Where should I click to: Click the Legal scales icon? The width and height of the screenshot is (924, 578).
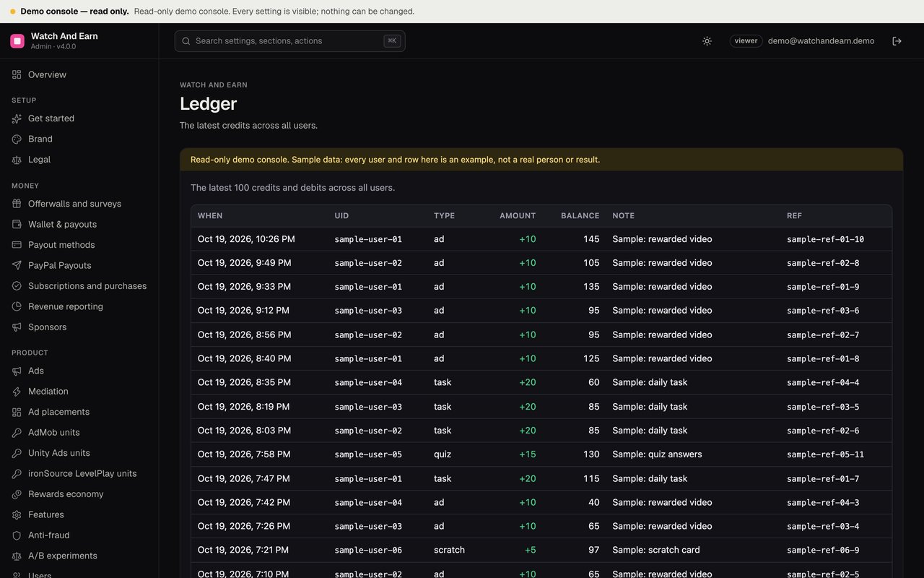point(17,160)
